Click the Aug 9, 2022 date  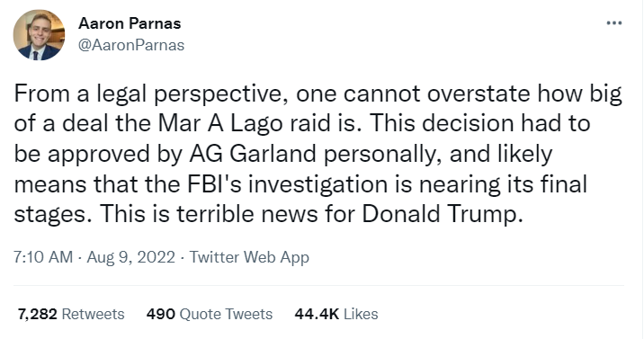(x=131, y=257)
